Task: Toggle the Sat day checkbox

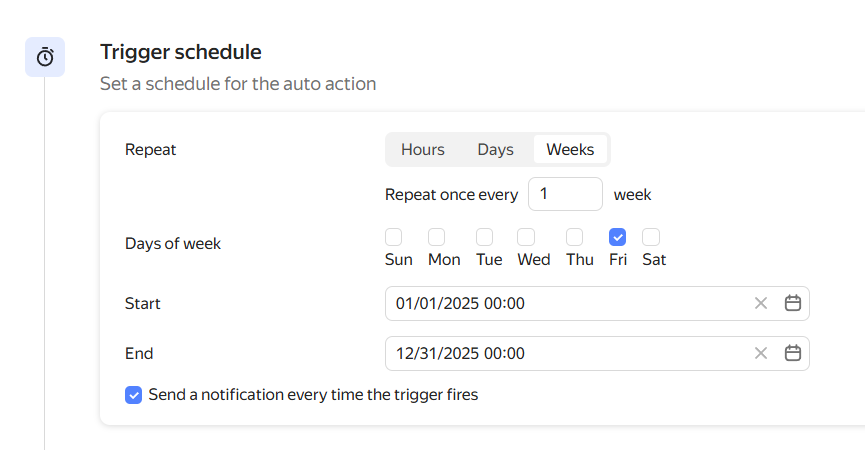Action: coord(651,237)
